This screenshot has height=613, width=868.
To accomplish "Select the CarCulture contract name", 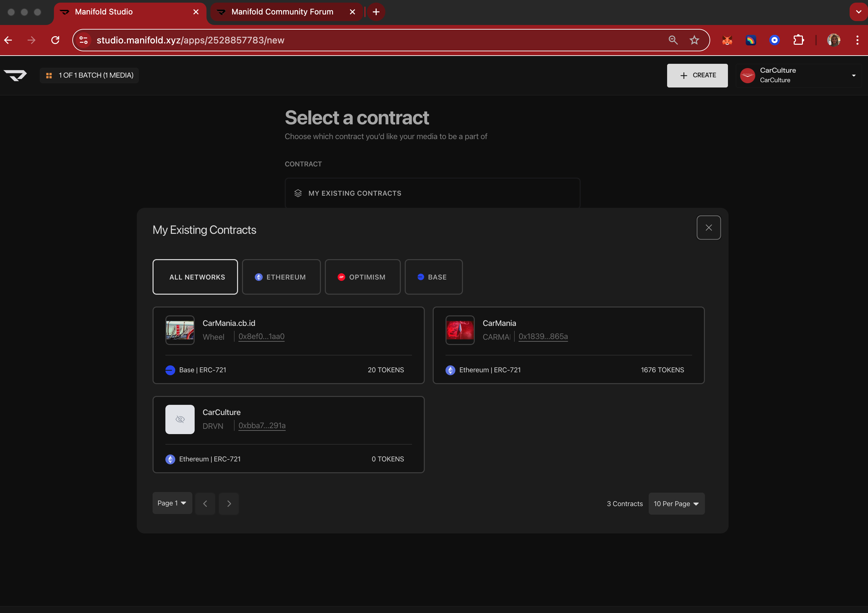I will click(222, 412).
